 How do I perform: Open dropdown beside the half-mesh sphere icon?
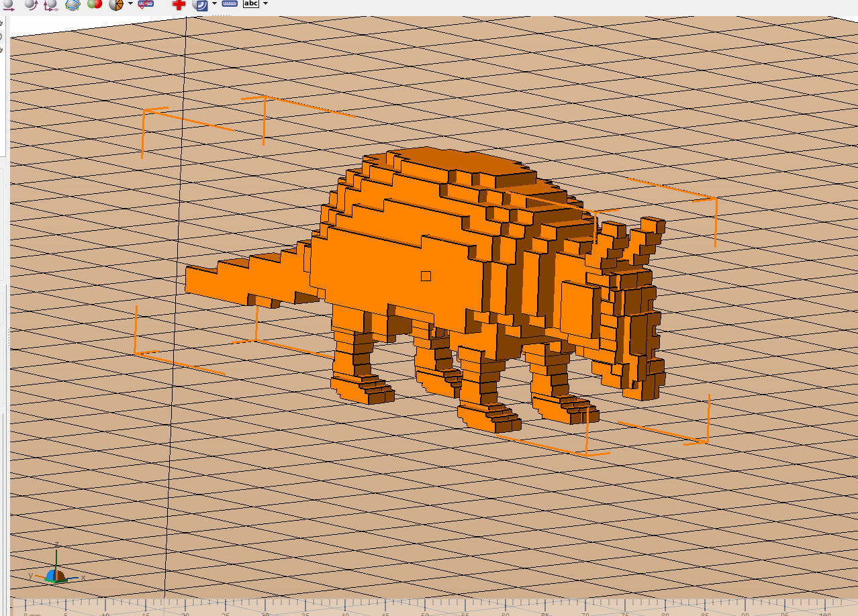click(x=130, y=3)
